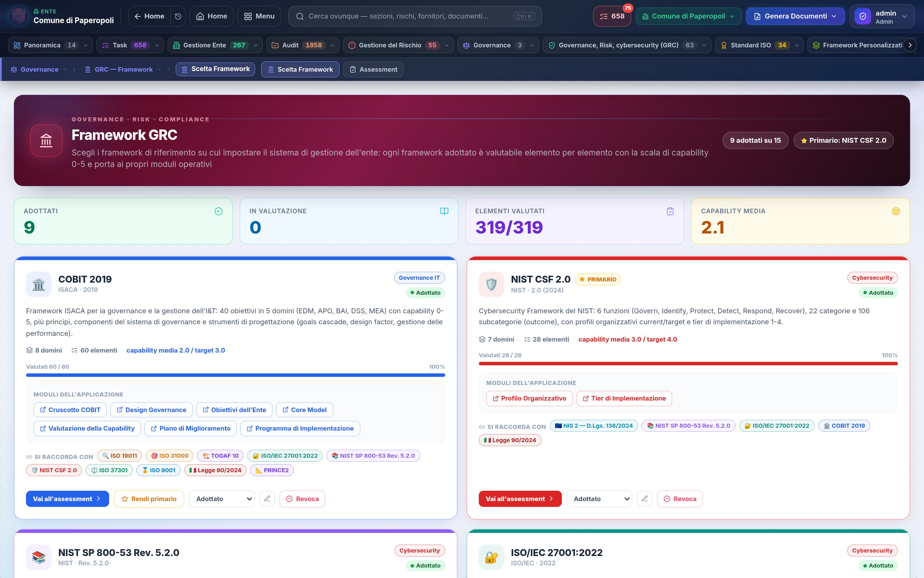Go to Home with house icon

pyautogui.click(x=212, y=16)
